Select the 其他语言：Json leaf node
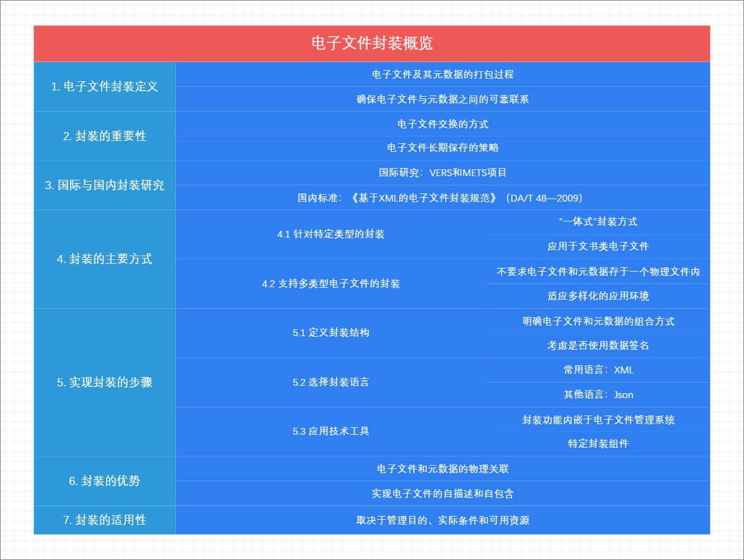744x560 pixels. click(x=597, y=395)
